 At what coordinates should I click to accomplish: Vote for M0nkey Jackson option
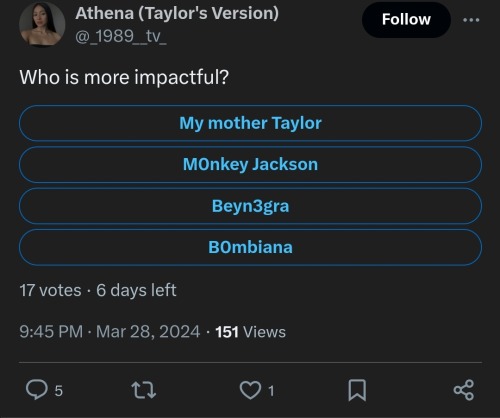click(x=250, y=164)
